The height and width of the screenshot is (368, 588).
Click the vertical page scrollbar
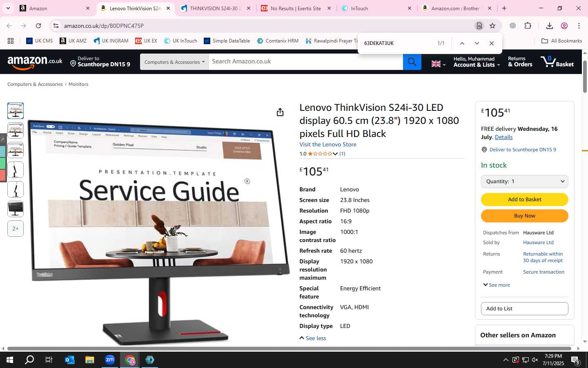pyautogui.click(x=585, y=77)
